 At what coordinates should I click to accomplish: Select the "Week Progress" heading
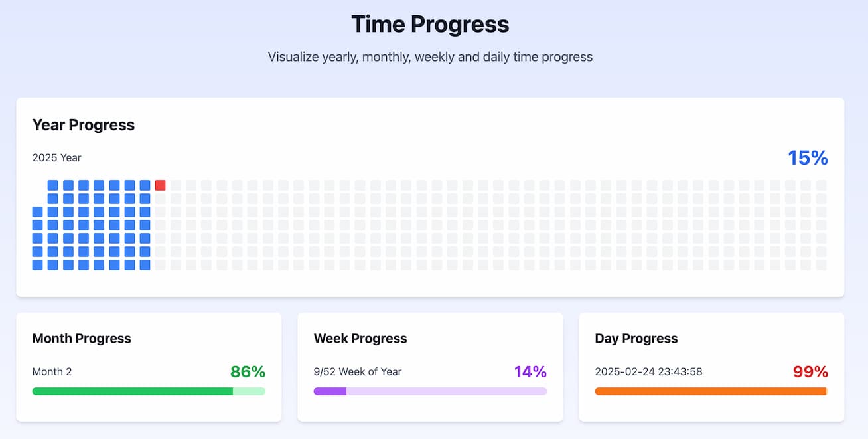coord(360,339)
